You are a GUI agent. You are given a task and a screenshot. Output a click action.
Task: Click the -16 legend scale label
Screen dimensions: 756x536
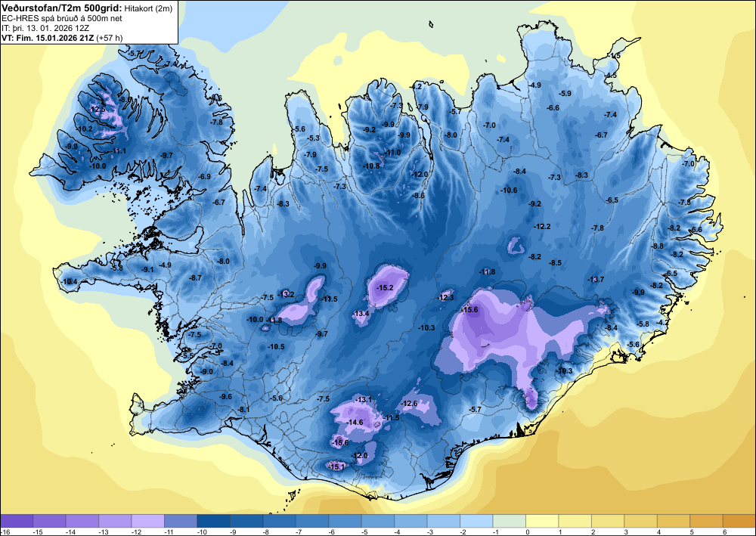[5, 532]
